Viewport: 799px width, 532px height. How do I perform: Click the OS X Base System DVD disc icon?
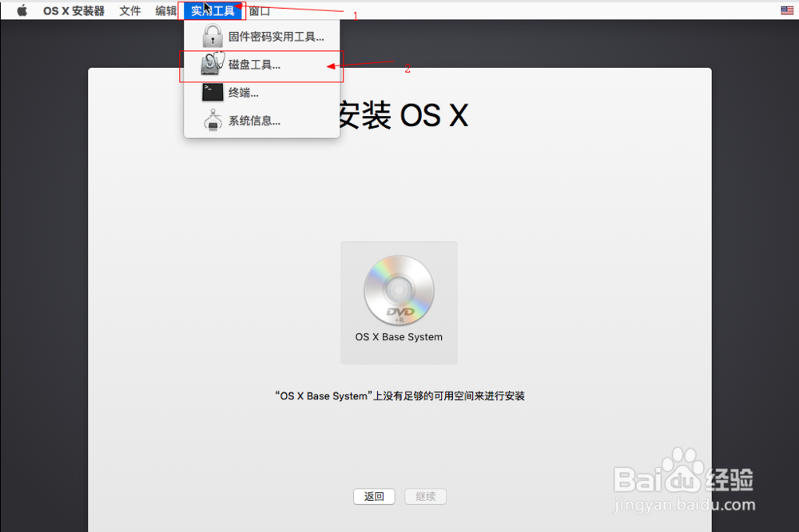[x=398, y=291]
